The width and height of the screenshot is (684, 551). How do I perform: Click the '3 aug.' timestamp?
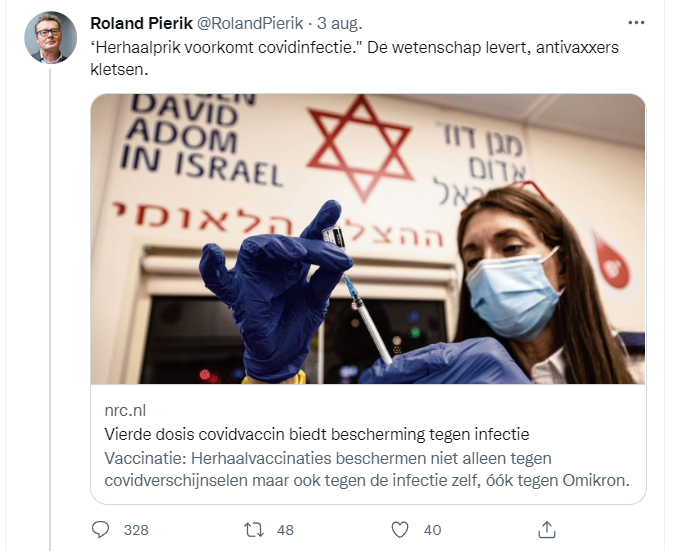click(x=339, y=24)
